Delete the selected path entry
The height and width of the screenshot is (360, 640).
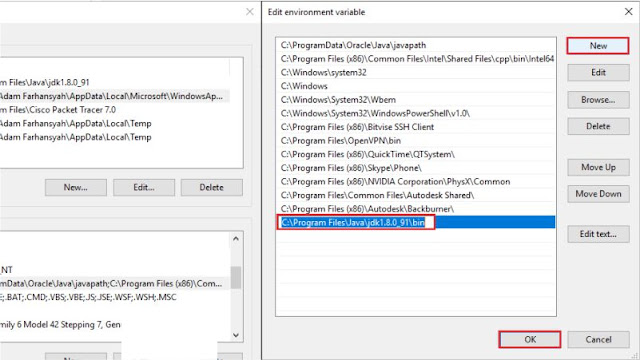tap(598, 127)
